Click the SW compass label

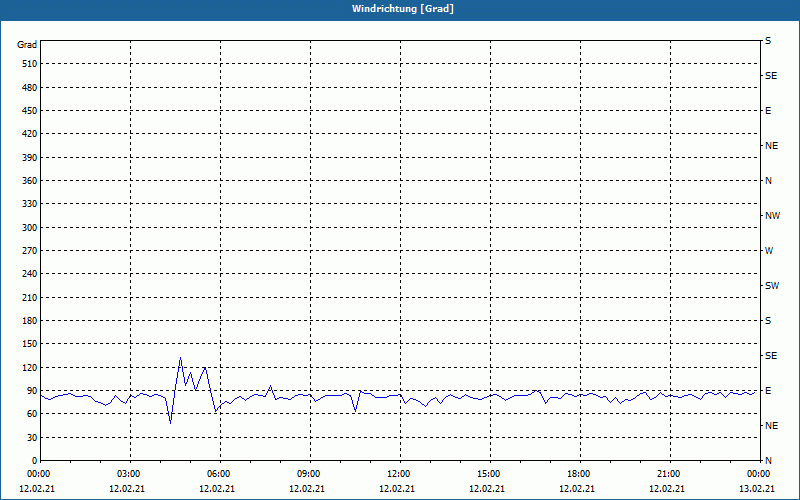point(772,286)
